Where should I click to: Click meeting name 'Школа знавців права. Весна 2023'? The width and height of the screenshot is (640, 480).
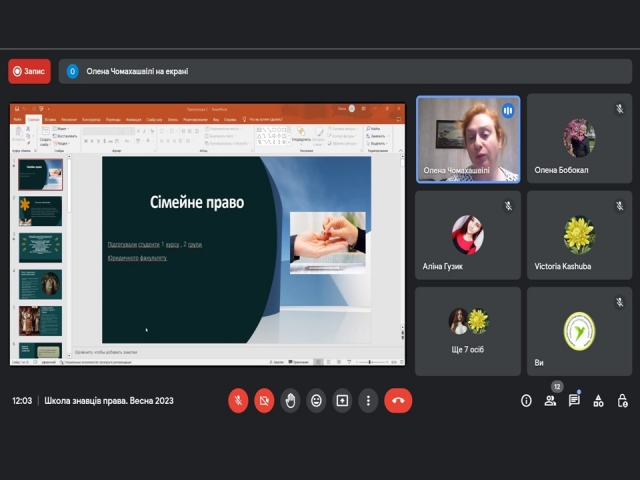coord(109,401)
